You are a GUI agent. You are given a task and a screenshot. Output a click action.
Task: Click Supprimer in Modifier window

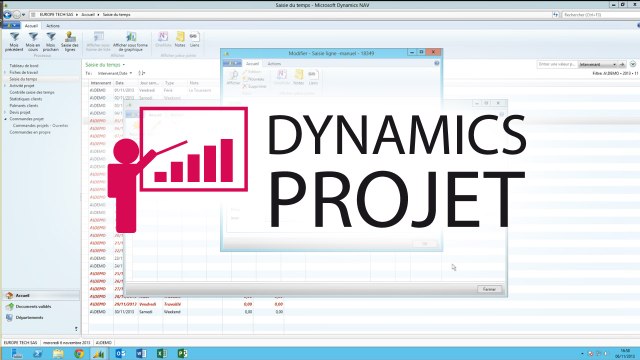click(254, 87)
